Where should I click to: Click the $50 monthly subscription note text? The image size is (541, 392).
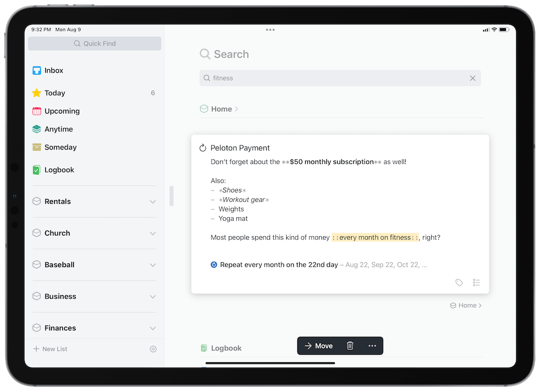332,162
